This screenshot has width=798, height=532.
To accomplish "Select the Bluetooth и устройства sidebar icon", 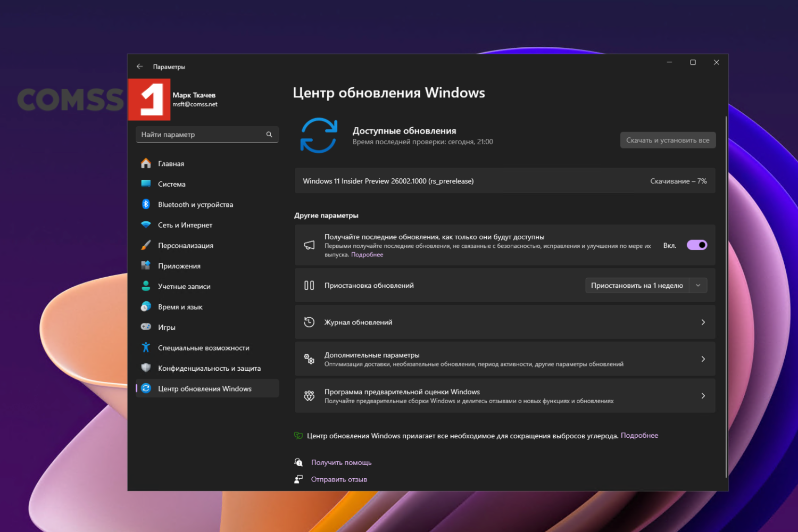I will (146, 204).
